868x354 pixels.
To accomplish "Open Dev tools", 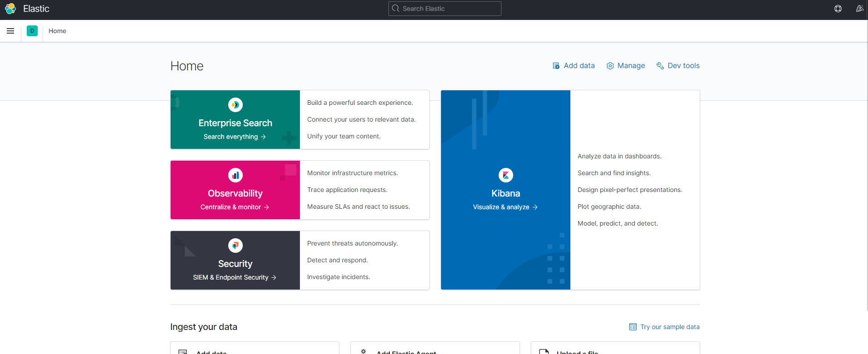I will coord(678,66).
